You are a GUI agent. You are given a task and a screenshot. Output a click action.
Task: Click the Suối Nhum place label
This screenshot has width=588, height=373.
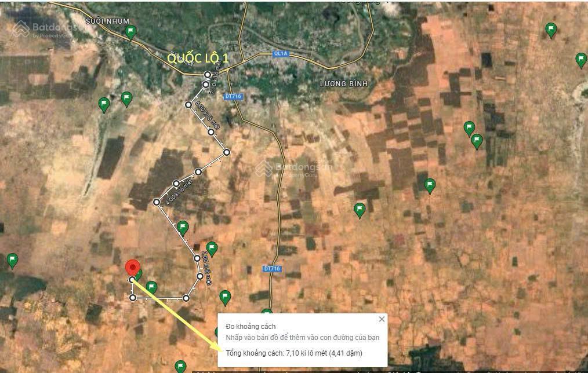[x=108, y=21]
